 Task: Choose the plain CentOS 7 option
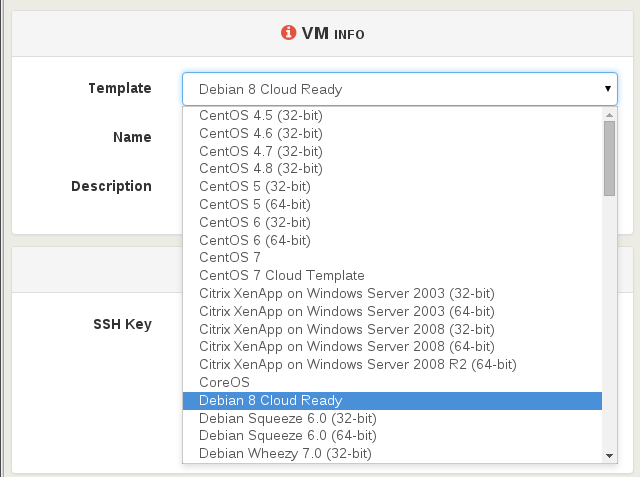click(x=392, y=257)
